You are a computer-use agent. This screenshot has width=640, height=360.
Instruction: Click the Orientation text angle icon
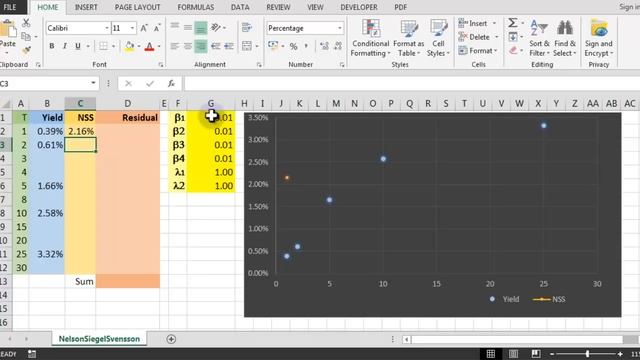(216, 27)
